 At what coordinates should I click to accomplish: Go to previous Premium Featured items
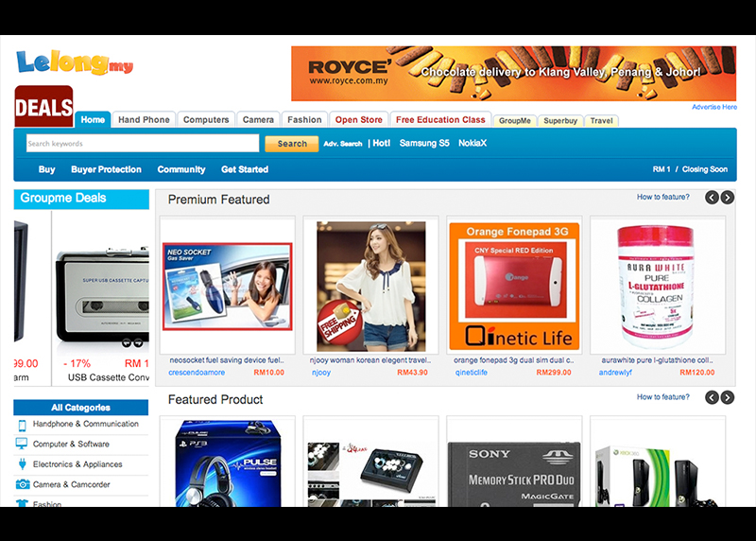(x=712, y=198)
